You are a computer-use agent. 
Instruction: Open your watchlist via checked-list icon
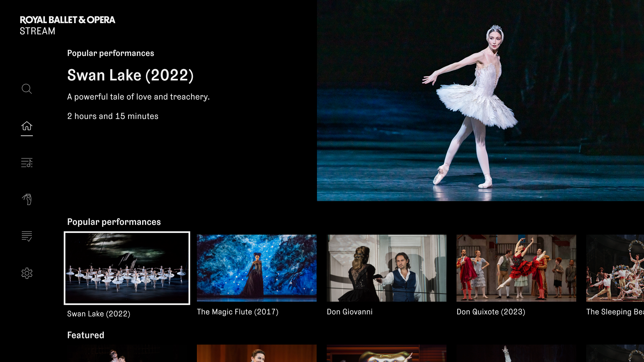pos(26,236)
